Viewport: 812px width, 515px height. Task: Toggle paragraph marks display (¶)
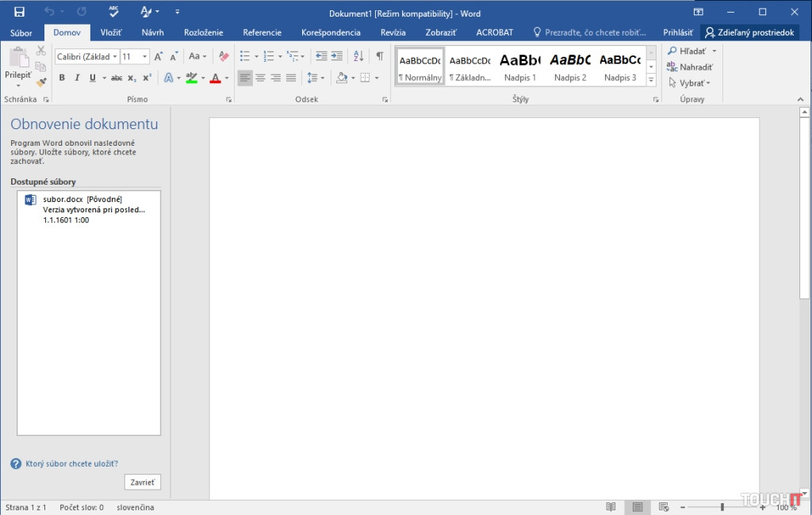point(379,56)
